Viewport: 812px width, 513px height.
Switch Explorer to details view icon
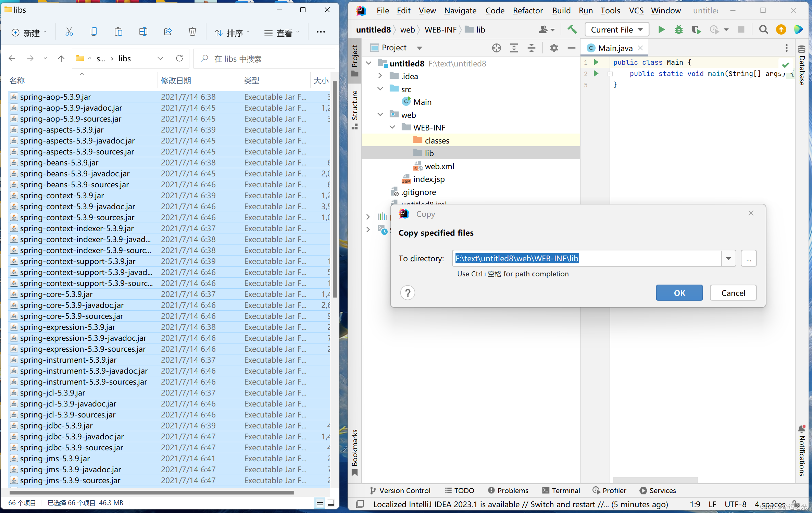[320, 503]
